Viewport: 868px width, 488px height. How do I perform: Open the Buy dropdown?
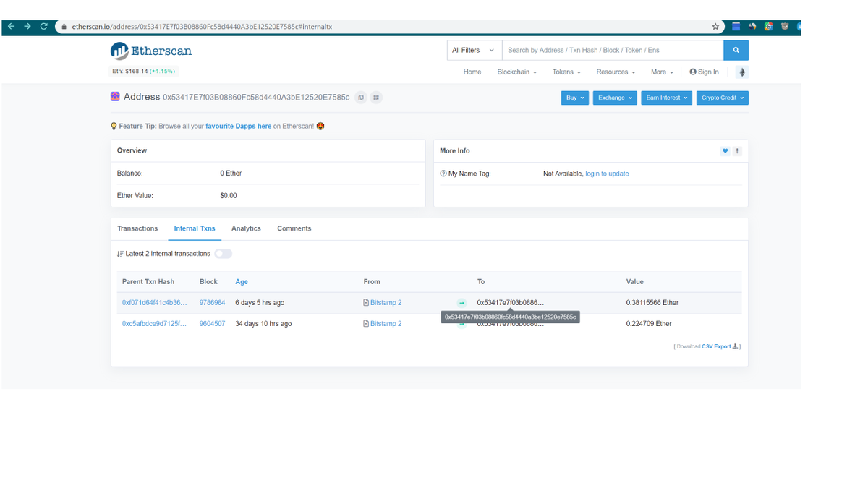coord(575,98)
